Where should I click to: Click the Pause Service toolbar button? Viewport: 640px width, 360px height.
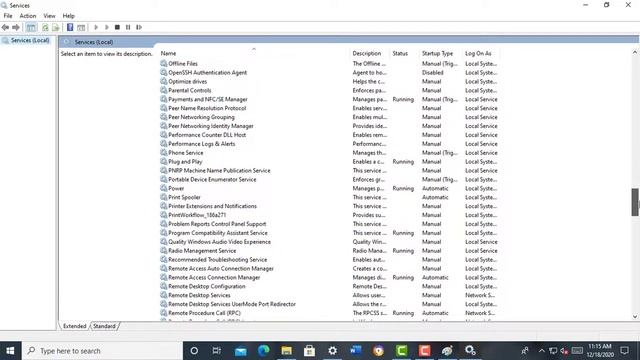(x=128, y=27)
